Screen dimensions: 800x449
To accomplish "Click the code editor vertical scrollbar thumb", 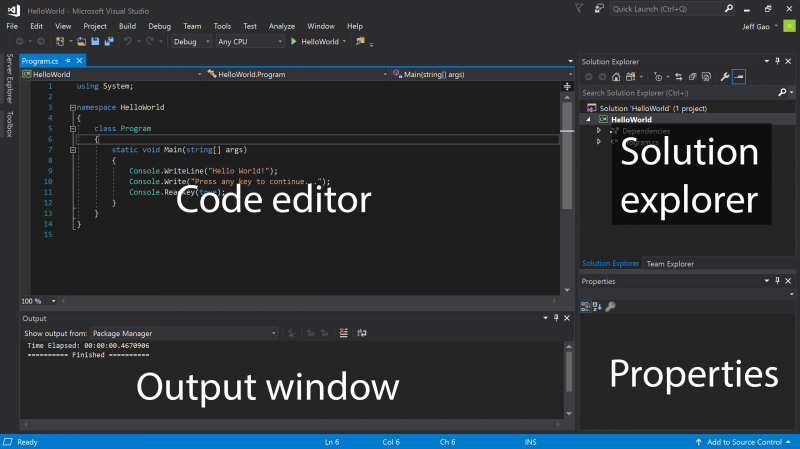I will click(567, 156).
